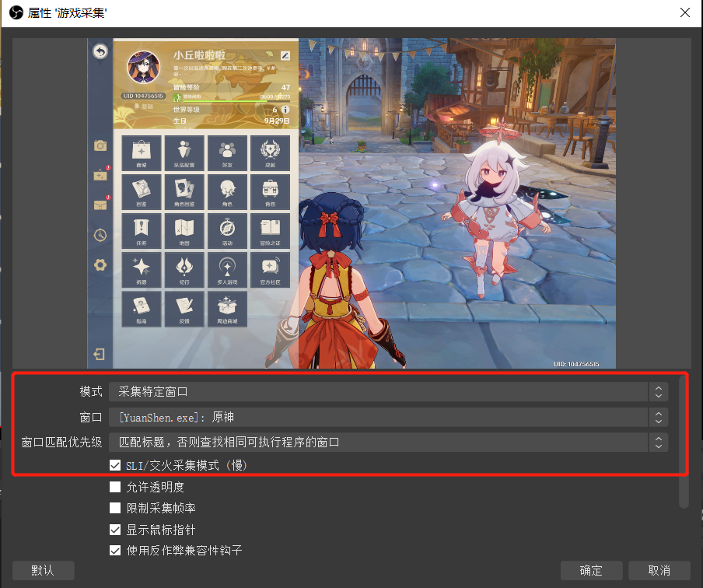Open the 角色 character tile in the game menu
The image size is (703, 588).
pyautogui.click(x=227, y=192)
